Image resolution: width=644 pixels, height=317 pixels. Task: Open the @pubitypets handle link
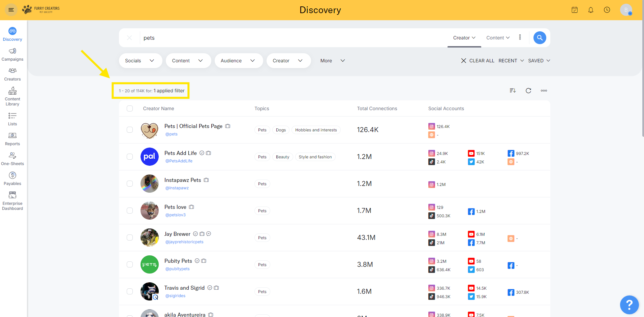pos(177,269)
